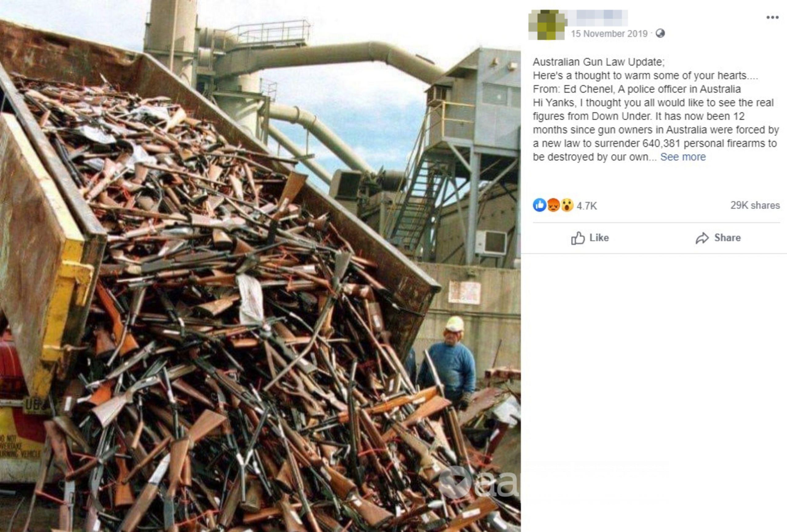This screenshot has width=787, height=532.
Task: Open the 29K shares list
Action: 755,205
